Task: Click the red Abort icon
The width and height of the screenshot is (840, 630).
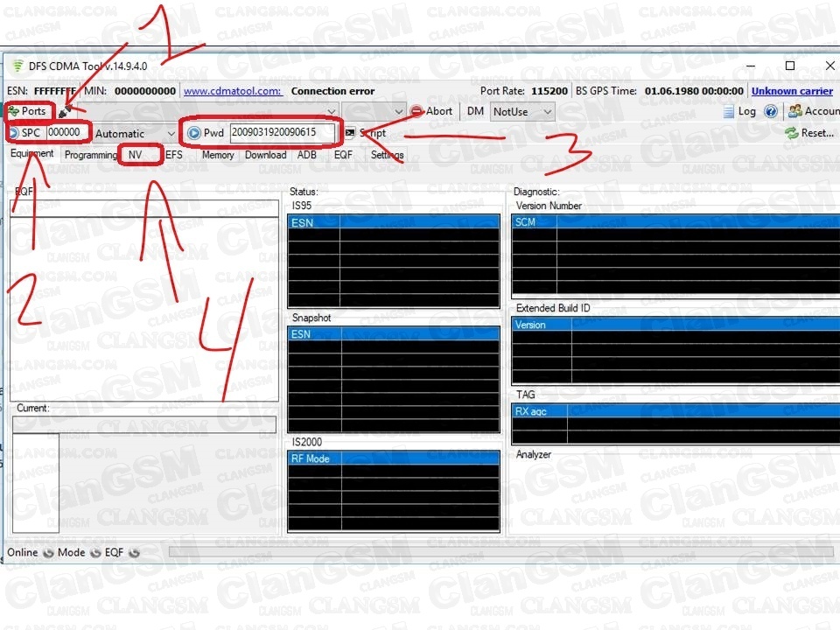Action: (x=416, y=111)
